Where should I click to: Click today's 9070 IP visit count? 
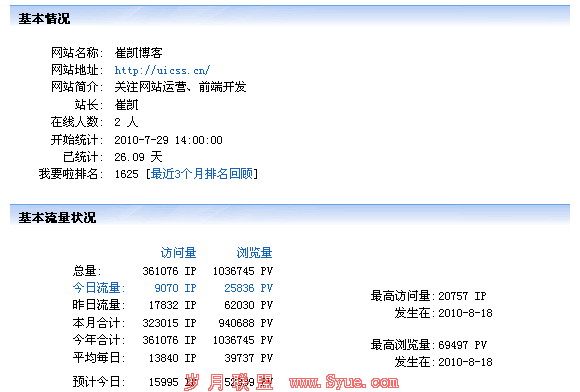[x=175, y=288]
